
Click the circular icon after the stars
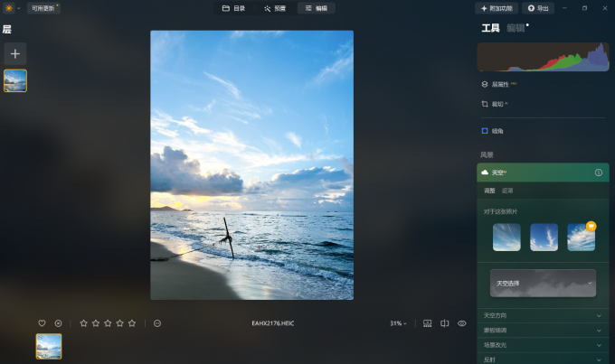pyautogui.click(x=157, y=323)
